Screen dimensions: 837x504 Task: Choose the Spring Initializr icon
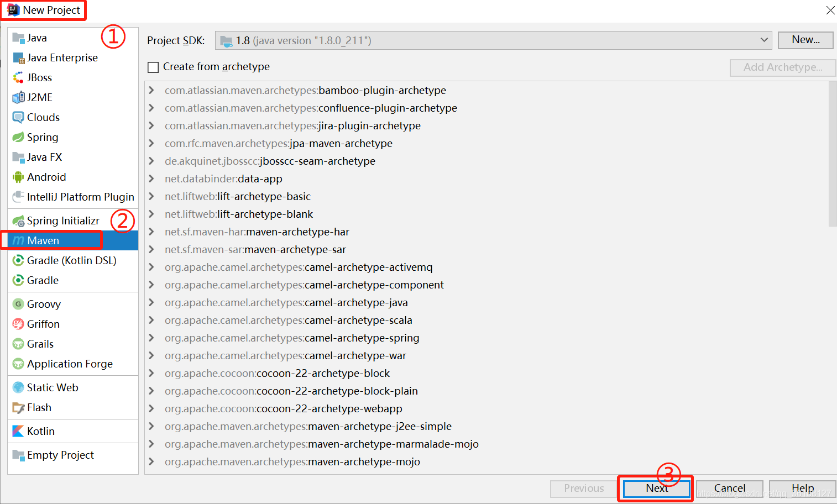tap(18, 221)
